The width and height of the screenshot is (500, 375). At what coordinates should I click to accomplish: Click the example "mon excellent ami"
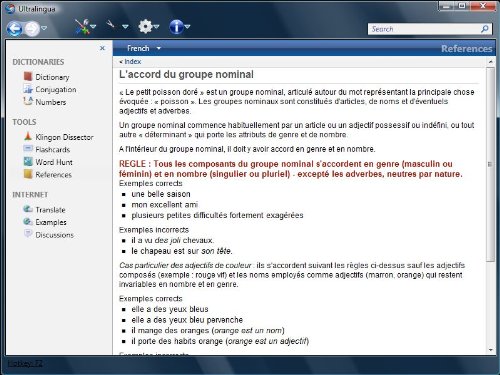165,205
